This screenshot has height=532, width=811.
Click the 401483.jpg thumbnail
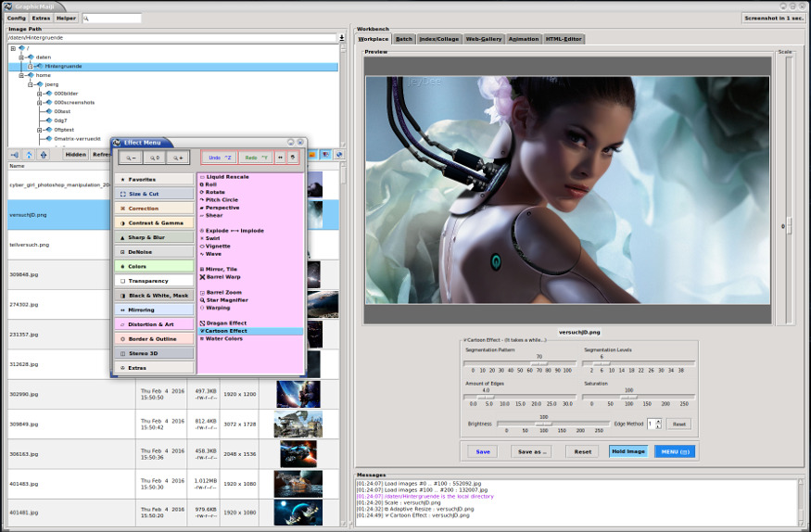(298, 484)
